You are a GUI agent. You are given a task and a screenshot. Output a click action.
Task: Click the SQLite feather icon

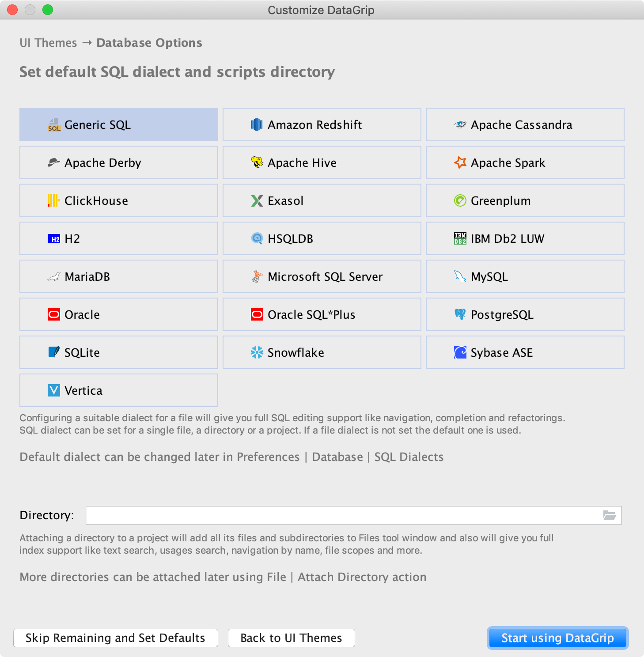click(53, 352)
